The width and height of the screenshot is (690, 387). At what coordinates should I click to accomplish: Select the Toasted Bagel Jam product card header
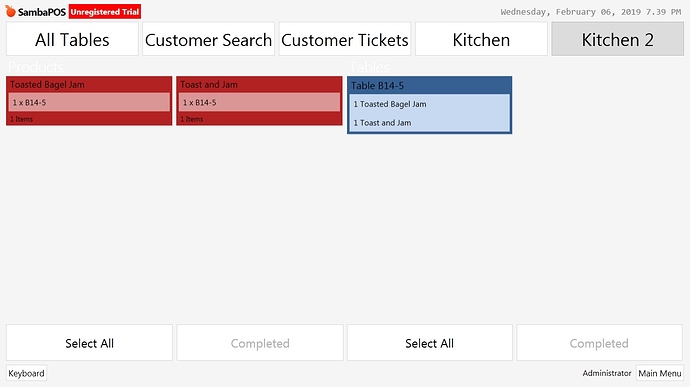89,85
